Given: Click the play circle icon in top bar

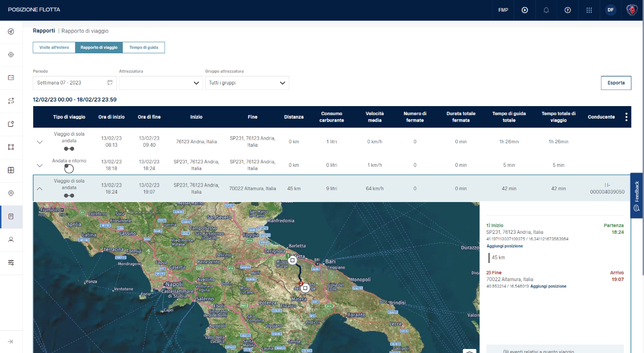Looking at the screenshot, I should (x=525, y=10).
